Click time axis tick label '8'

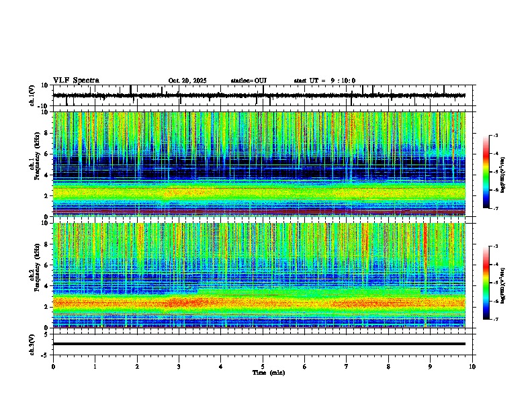(x=388, y=367)
